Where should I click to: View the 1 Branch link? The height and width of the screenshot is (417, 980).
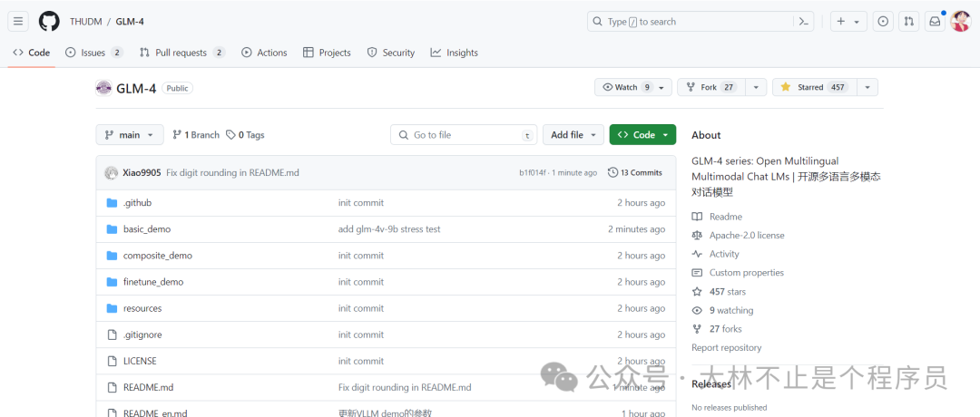[x=196, y=135]
